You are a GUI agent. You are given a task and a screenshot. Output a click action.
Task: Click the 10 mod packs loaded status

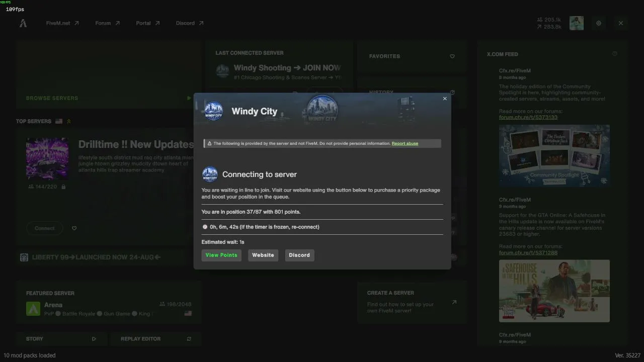(30, 355)
